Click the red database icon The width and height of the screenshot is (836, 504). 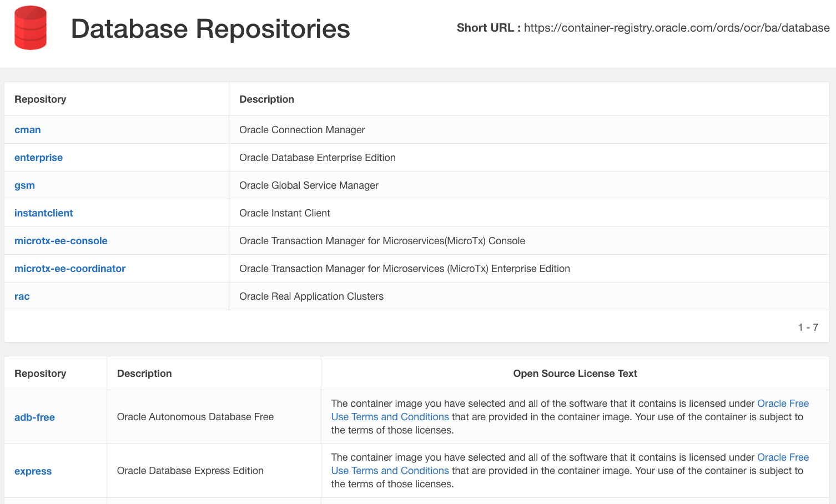click(x=31, y=28)
